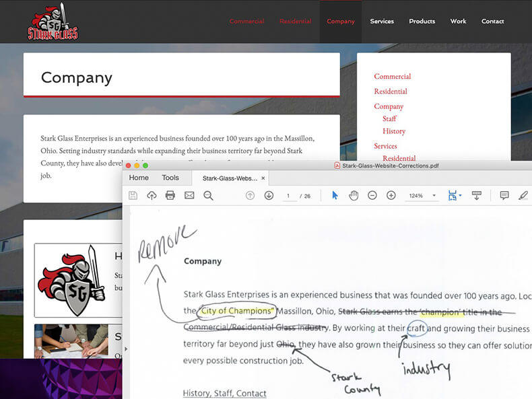Click the page number input field
This screenshot has height=399, width=532.
click(288, 196)
